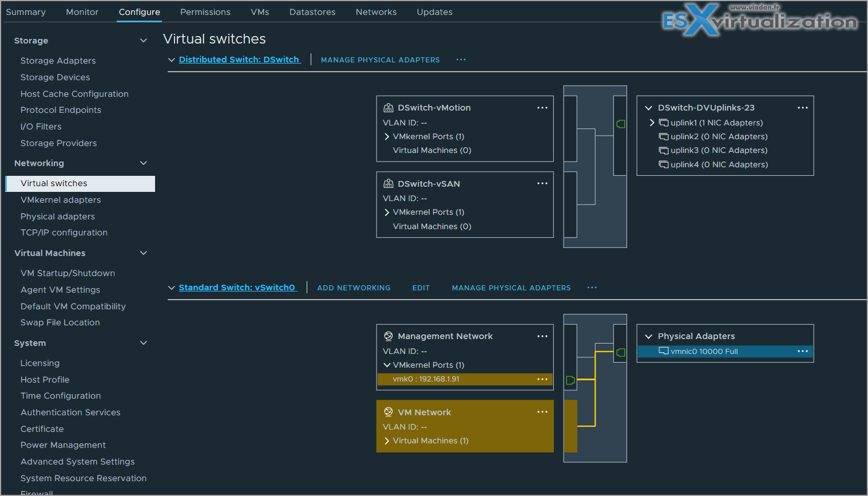
Task: Click green vmk0 port in vSwitch0 diagram
Action: click(x=570, y=380)
